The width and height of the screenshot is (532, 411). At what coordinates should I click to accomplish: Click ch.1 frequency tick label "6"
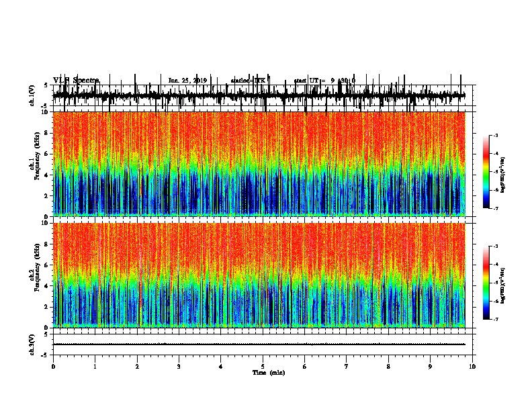click(x=47, y=154)
